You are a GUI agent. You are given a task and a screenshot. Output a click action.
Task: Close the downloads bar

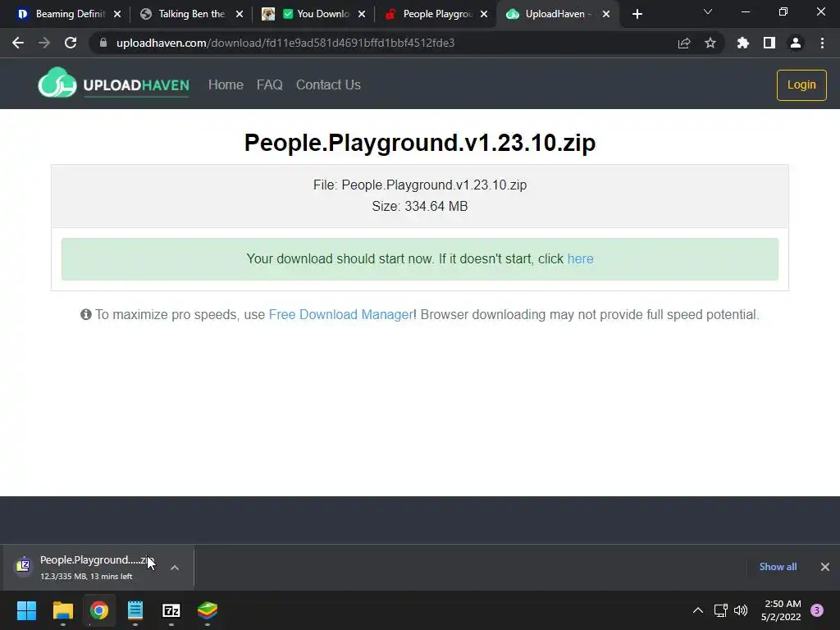pos(825,567)
